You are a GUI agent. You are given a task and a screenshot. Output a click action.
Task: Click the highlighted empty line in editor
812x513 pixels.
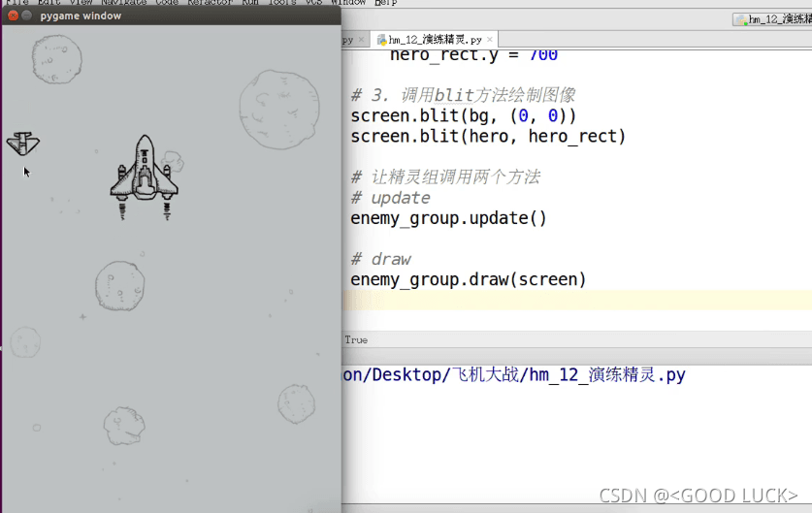click(577, 301)
